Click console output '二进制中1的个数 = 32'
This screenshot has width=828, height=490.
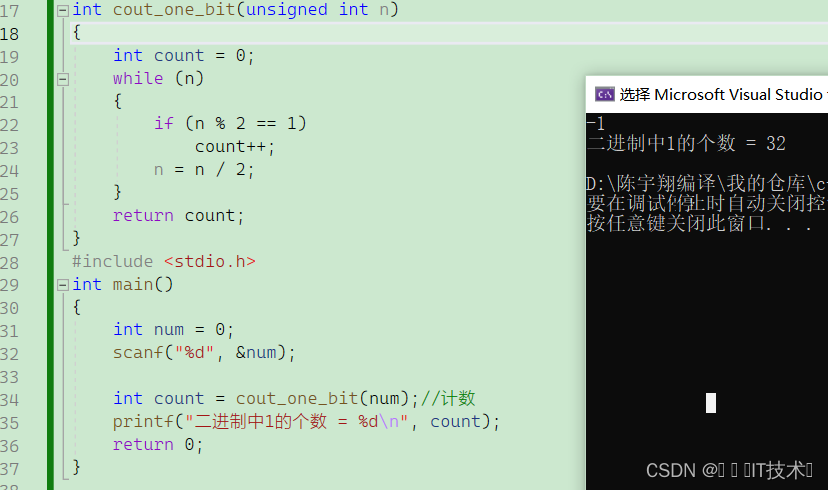click(686, 144)
